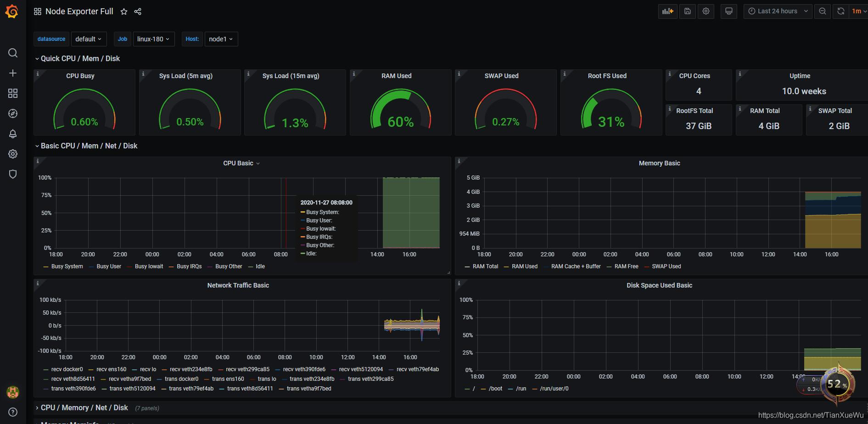Click the sidebar search icon
Screen dimensions: 868x424
(13, 53)
